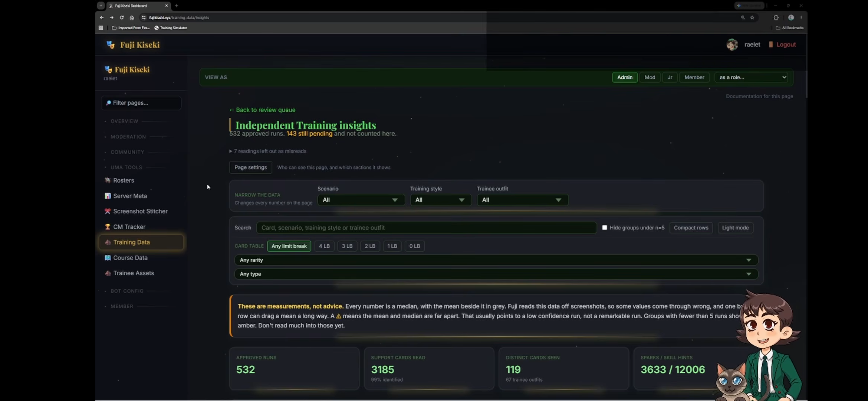Switch view to Admin role
Screen dimensions: 868x401
[x=625, y=77]
